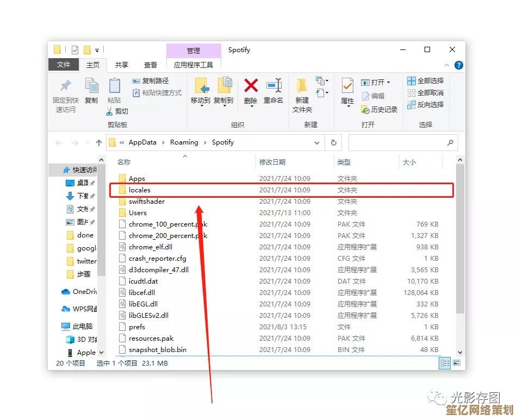The image size is (517, 420).
Task: Click Select none (全部取消)
Action: pyautogui.click(x=425, y=93)
